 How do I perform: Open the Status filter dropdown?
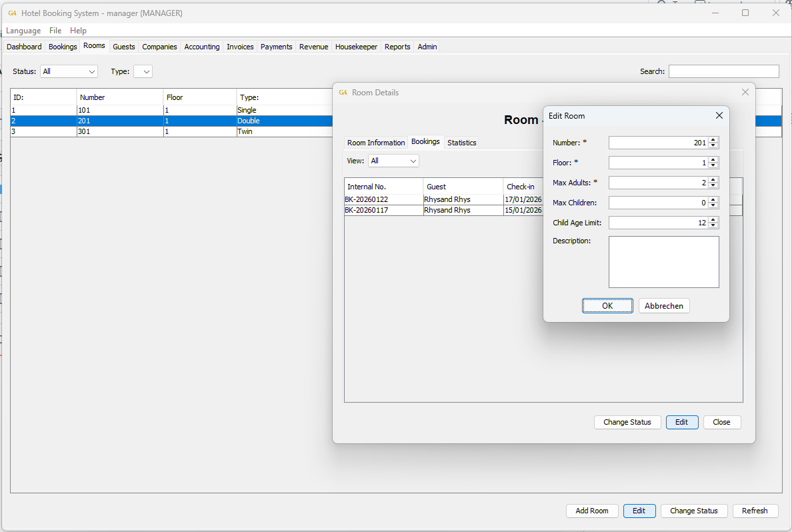point(69,71)
